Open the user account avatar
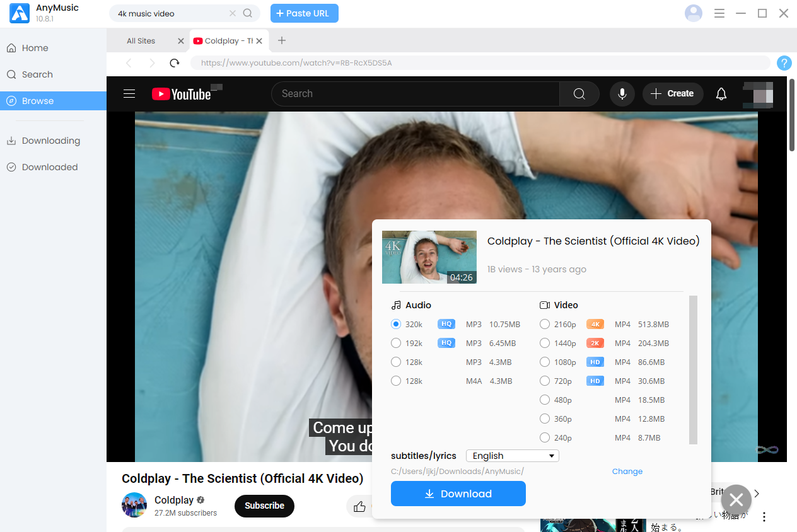Screen dimensions: 797x532 point(694,13)
